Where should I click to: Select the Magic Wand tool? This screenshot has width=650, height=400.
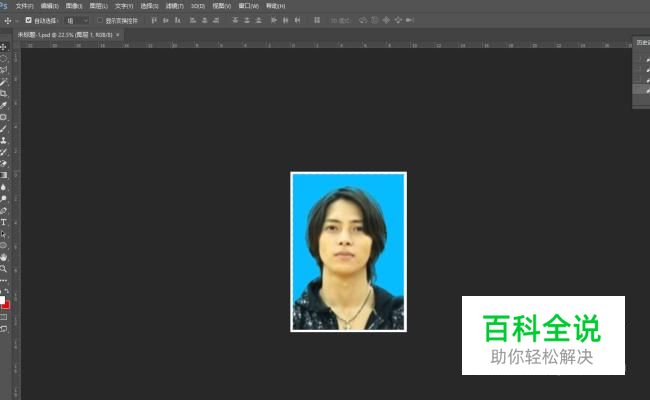3,82
